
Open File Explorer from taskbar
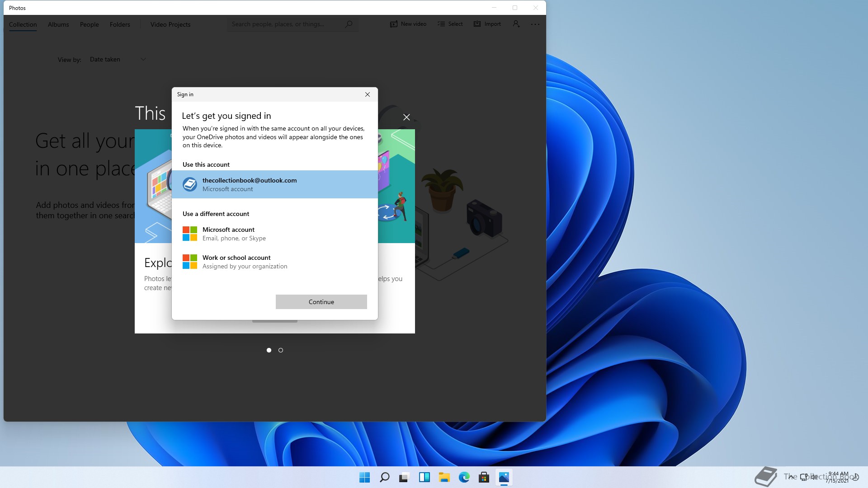[444, 477]
